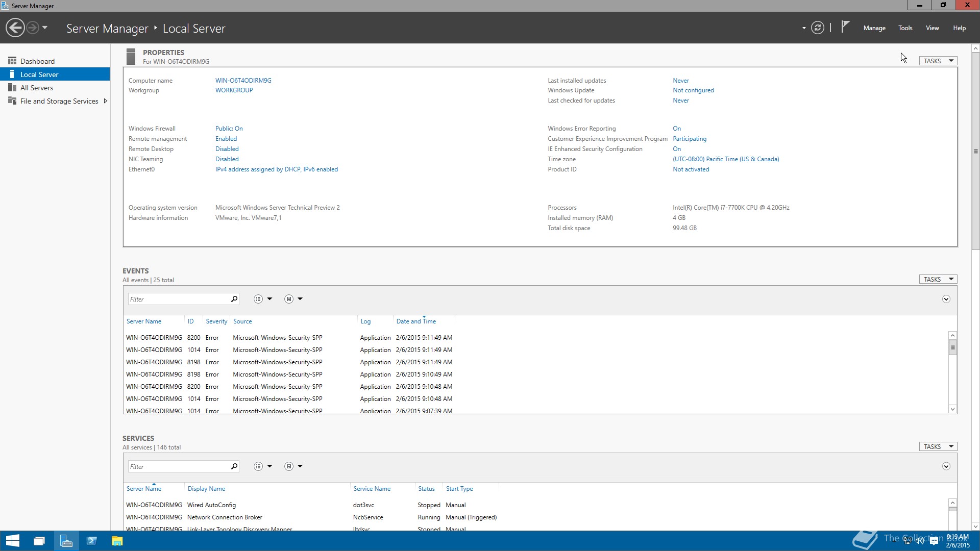The height and width of the screenshot is (551, 980).
Task: Open the navigation history dropdown arrow
Action: (45, 28)
